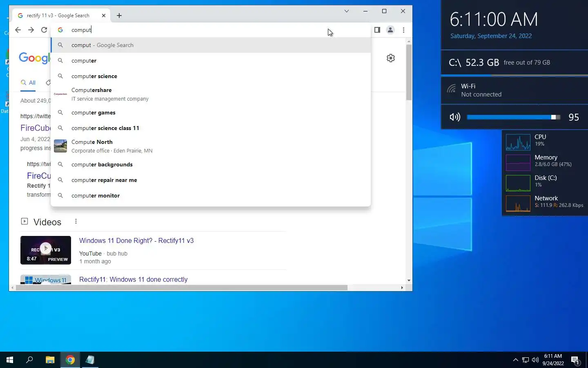Open the network tray icon
The height and width of the screenshot is (368, 588).
click(x=526, y=360)
